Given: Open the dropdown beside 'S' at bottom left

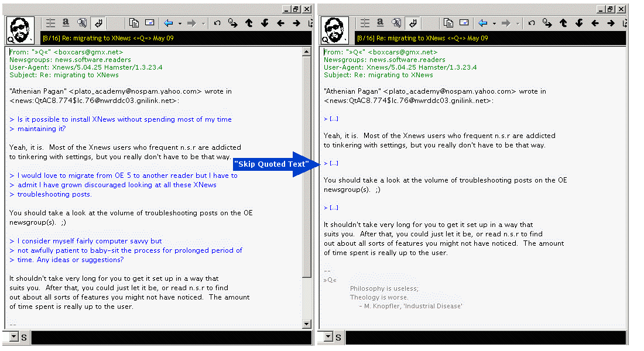Looking at the screenshot, I should [x=13, y=337].
